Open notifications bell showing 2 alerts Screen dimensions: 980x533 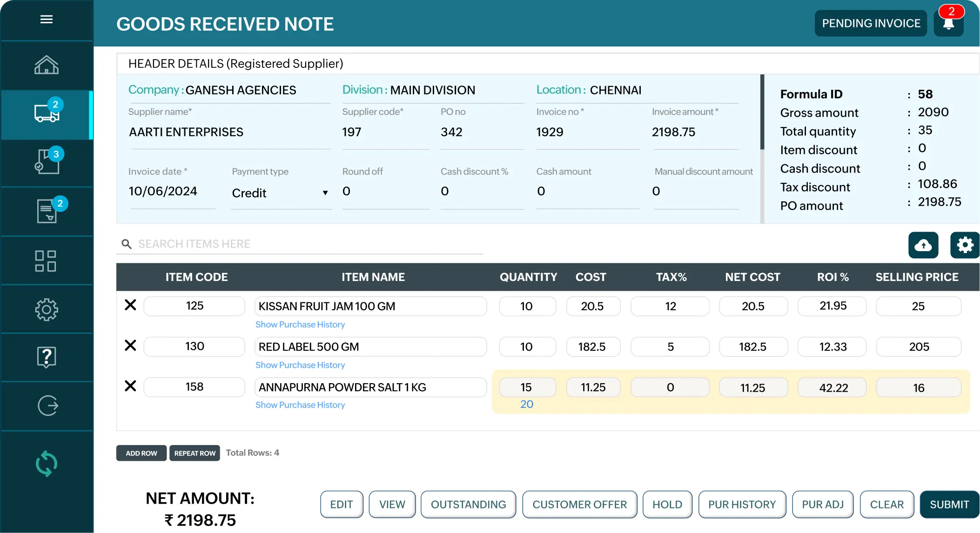[x=948, y=23]
